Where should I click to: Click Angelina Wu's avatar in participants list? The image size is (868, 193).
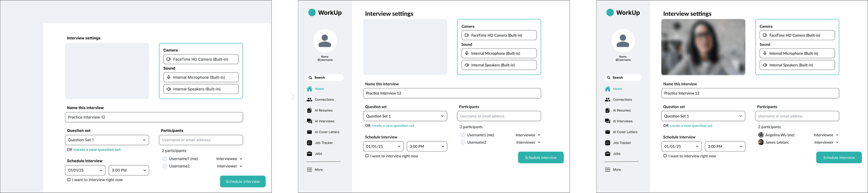point(761,135)
